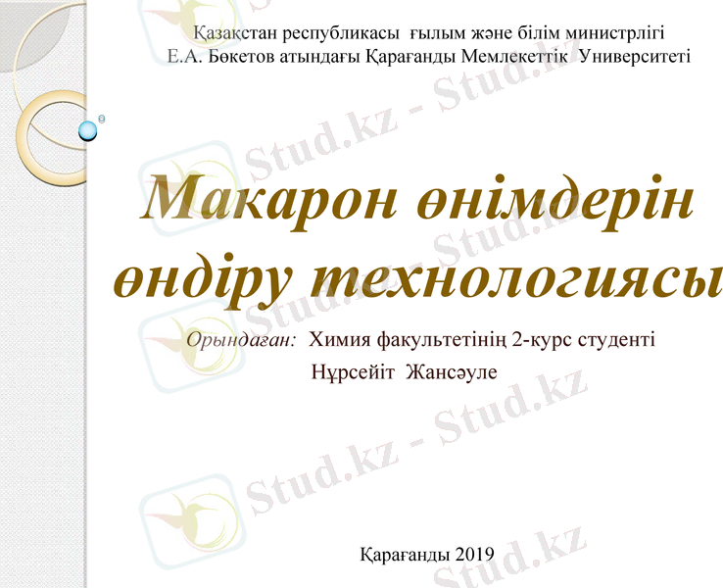Select the author name 'Нұрсейіт Жансәуле'
Screen dimensions: 723x588
click(405, 371)
